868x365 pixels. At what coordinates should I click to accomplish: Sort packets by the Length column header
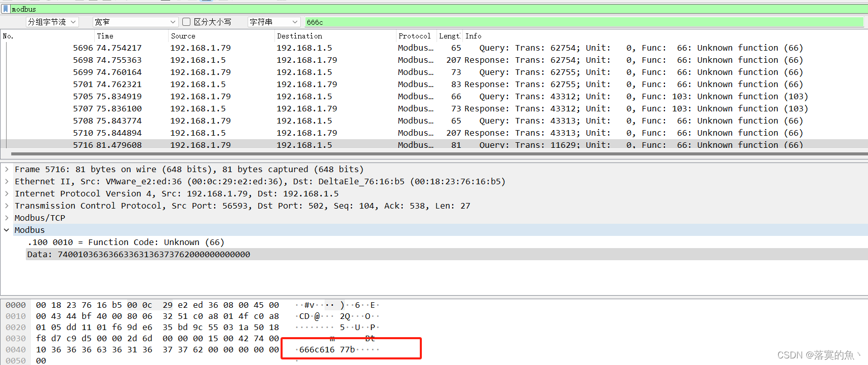pyautogui.click(x=450, y=36)
